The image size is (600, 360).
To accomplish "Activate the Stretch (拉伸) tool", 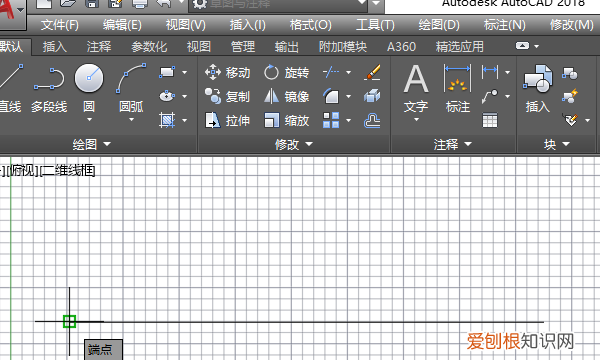I will coord(228,121).
